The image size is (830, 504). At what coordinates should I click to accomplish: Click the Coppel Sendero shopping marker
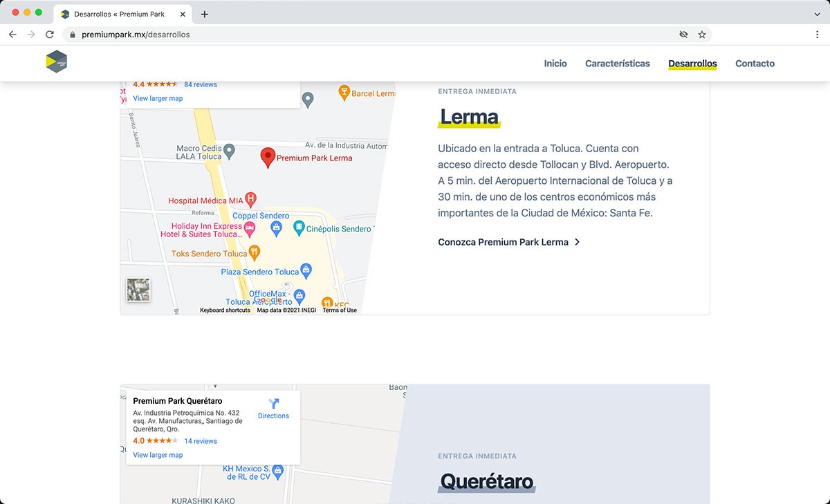click(276, 227)
